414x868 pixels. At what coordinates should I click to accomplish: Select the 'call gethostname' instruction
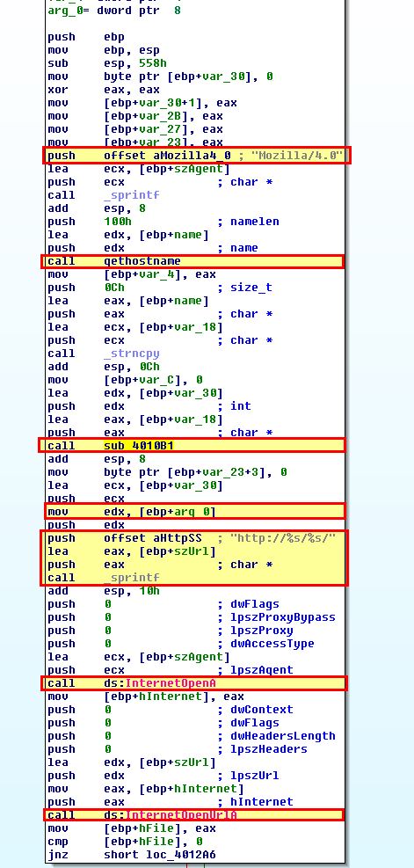[192, 260]
